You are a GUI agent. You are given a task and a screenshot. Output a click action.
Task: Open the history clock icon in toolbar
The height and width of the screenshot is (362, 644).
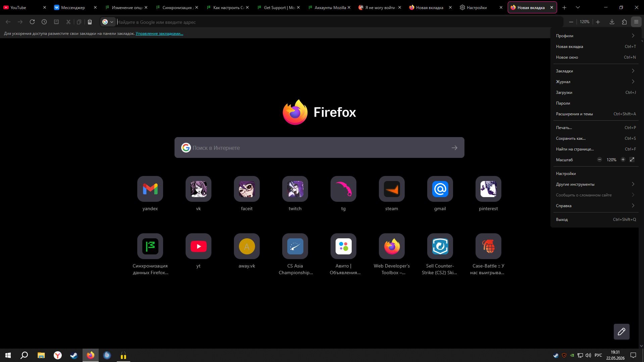pyautogui.click(x=44, y=22)
